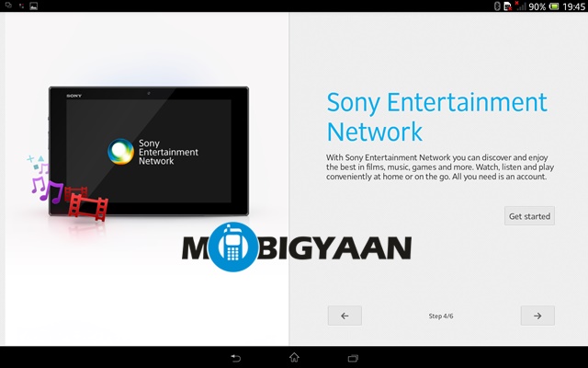
Task: Tap the Sony tablet illustration image
Action: [x=149, y=151]
